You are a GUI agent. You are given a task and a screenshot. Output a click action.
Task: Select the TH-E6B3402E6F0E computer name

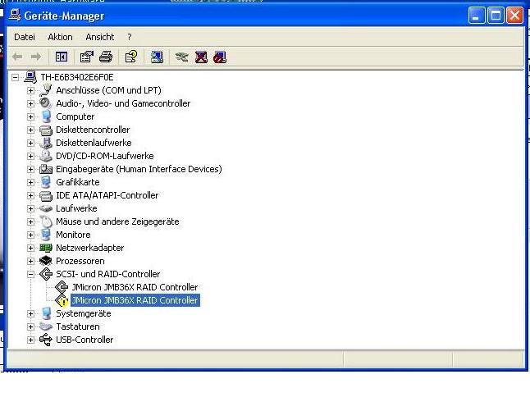coord(77,77)
